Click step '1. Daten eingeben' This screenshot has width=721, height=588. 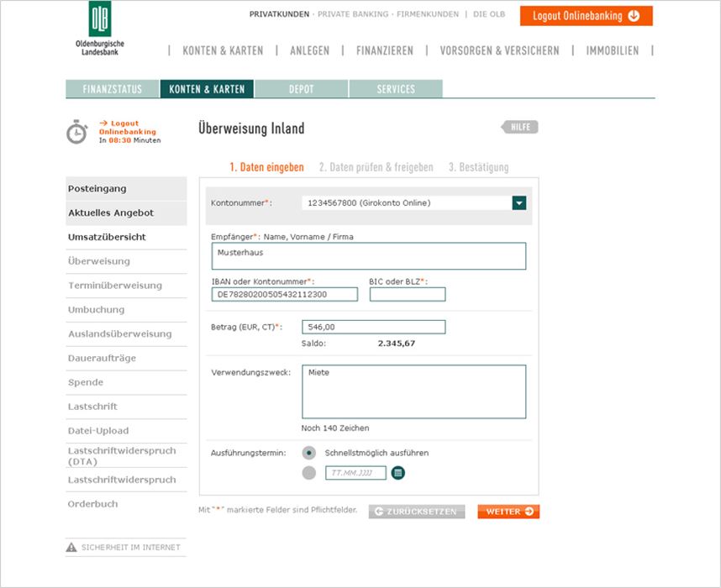tap(266, 167)
